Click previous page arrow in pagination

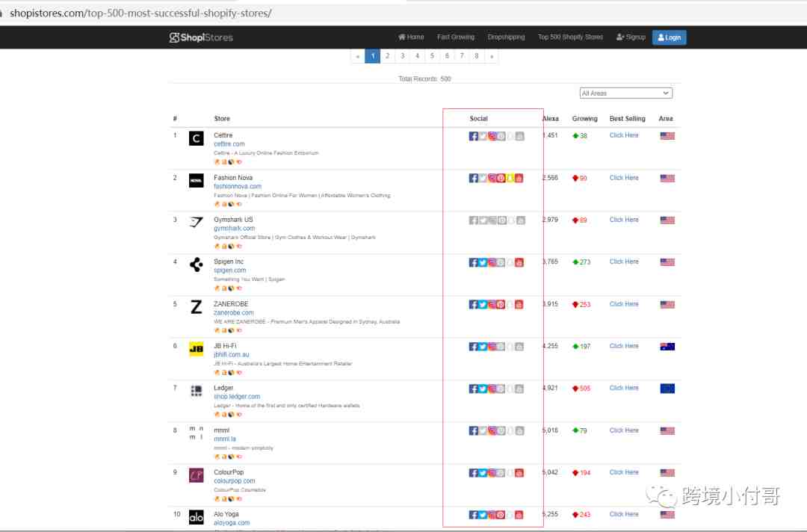pyautogui.click(x=358, y=55)
